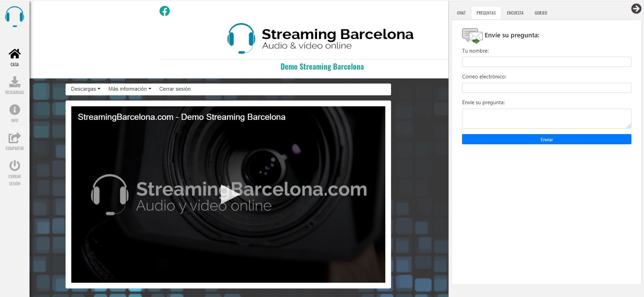Open the Gorjeo tab
The image size is (644, 297).
pos(541,13)
